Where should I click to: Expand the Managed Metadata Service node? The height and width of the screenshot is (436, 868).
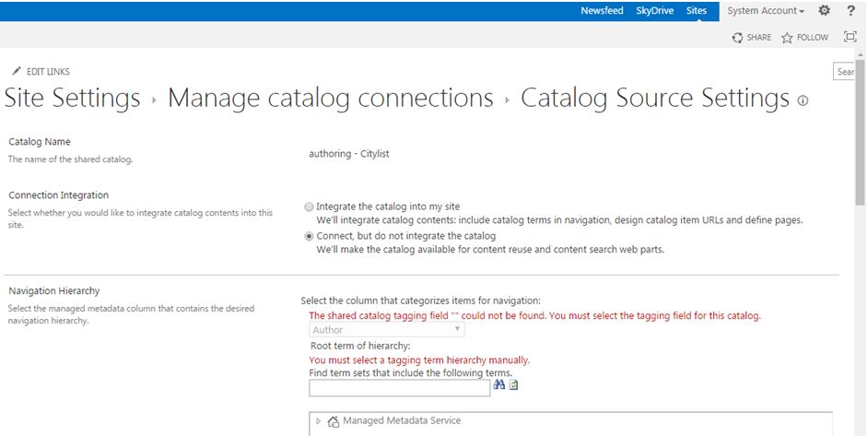point(319,421)
